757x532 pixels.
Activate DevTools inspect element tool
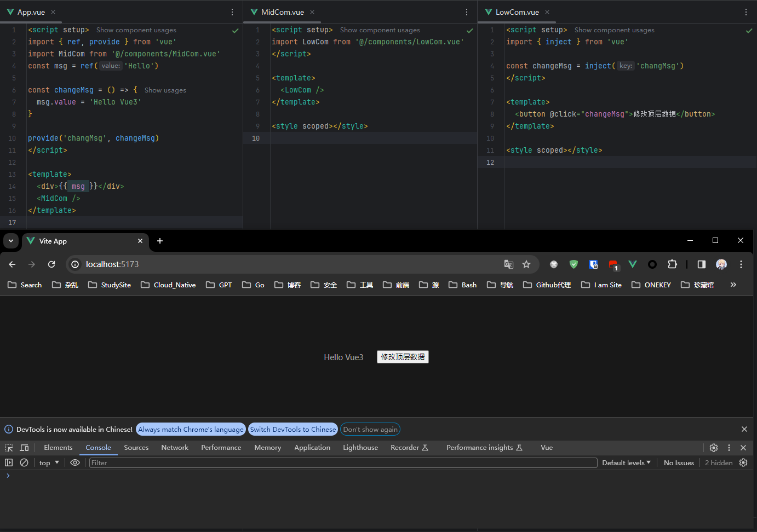9,448
